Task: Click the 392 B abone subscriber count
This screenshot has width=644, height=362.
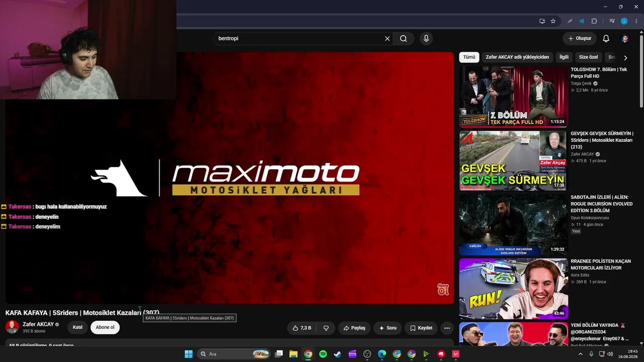Action: tap(34, 331)
